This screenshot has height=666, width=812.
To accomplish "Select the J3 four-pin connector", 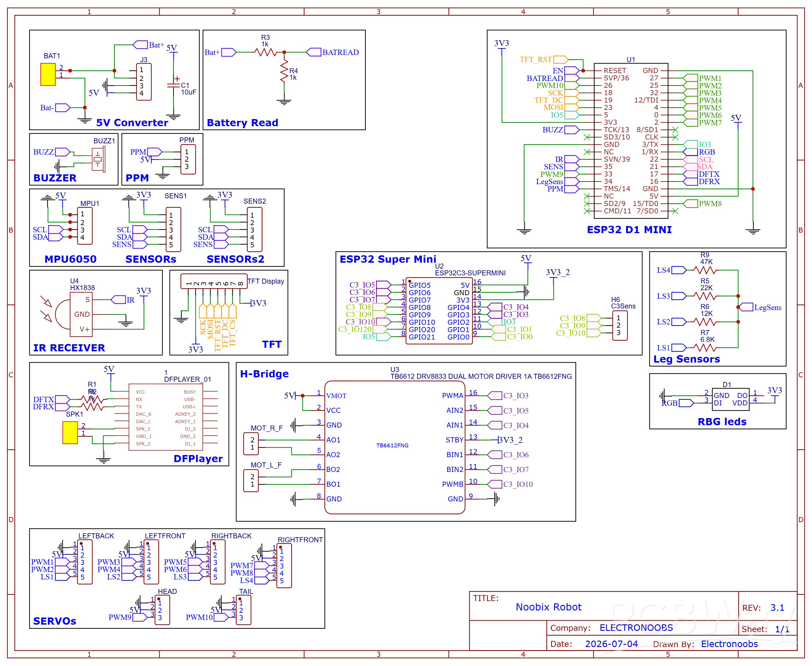I will 144,82.
